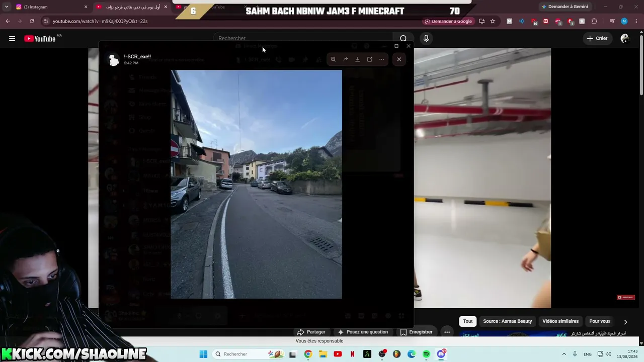The height and width of the screenshot is (362, 644).
Task: Open the image in browser icon
Action: [370, 59]
